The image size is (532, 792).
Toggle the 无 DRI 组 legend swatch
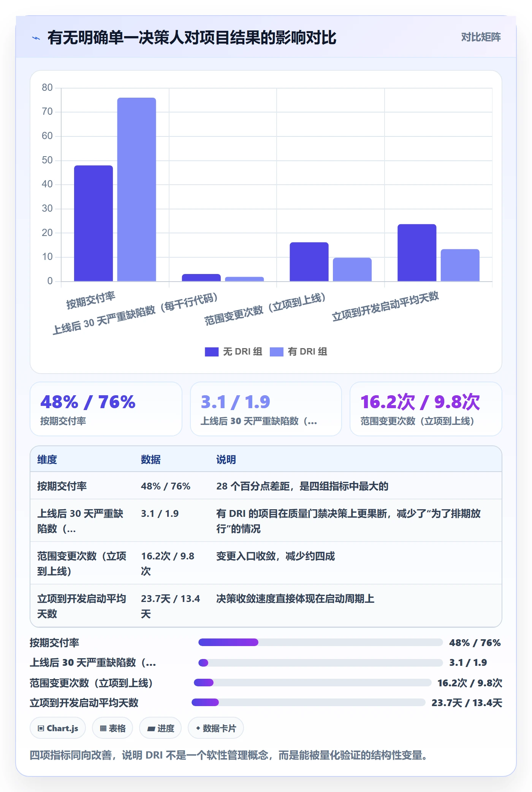pyautogui.click(x=211, y=352)
